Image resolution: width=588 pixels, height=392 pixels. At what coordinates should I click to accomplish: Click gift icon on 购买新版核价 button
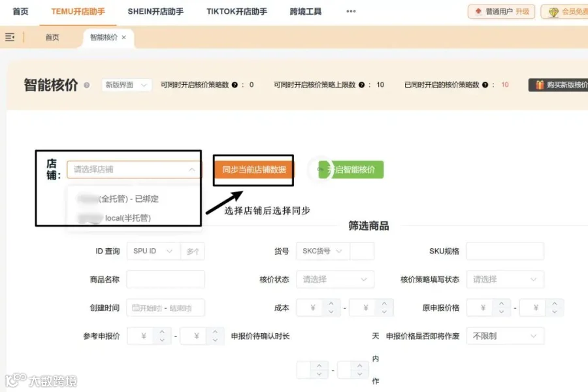[x=540, y=85]
